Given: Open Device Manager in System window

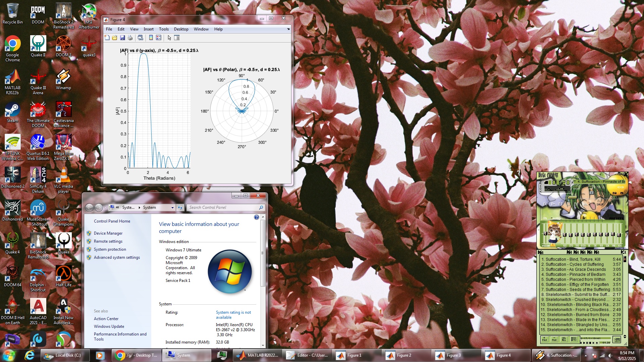Looking at the screenshot, I should pos(108,233).
